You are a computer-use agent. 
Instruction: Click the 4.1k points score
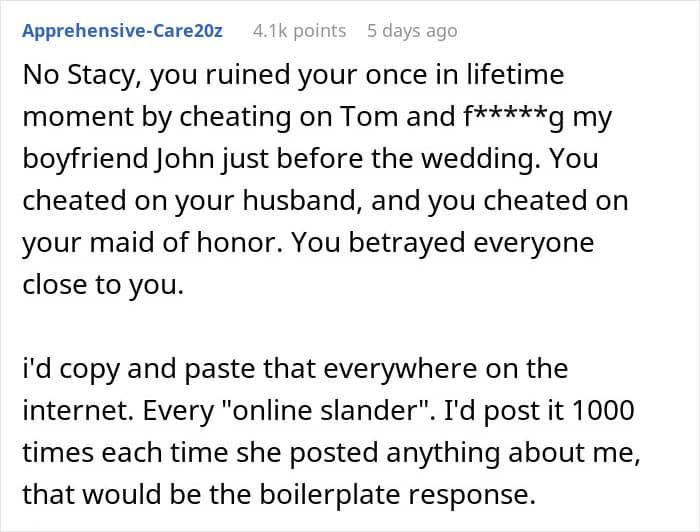point(299,31)
